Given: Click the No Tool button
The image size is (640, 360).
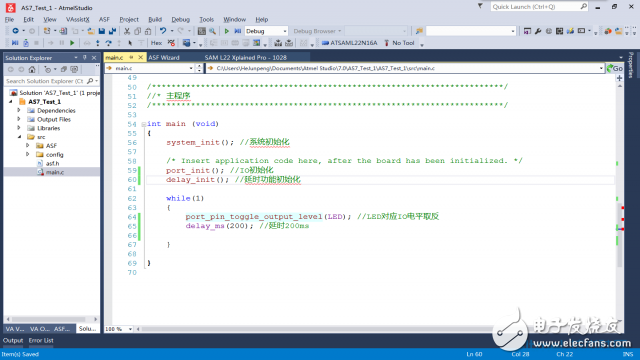Looking at the screenshot, I should [399, 43].
